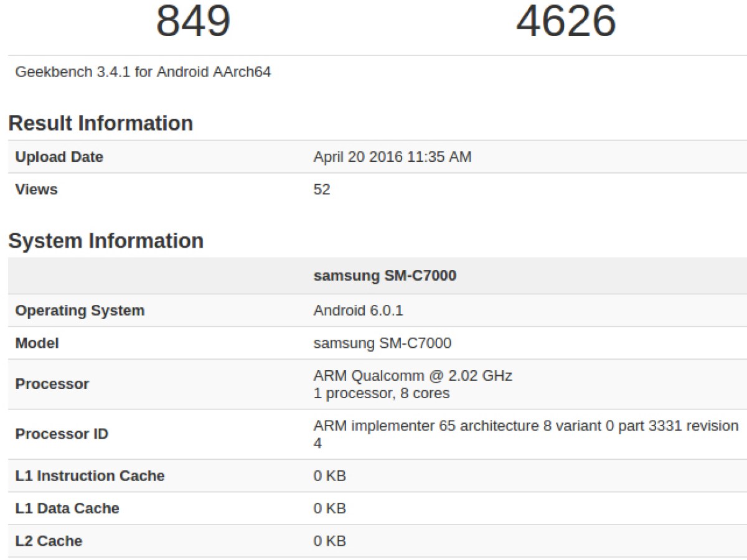This screenshot has height=560, width=747.
Task: Select the L1 Instruction Cache 0 KB value
Action: (x=329, y=476)
